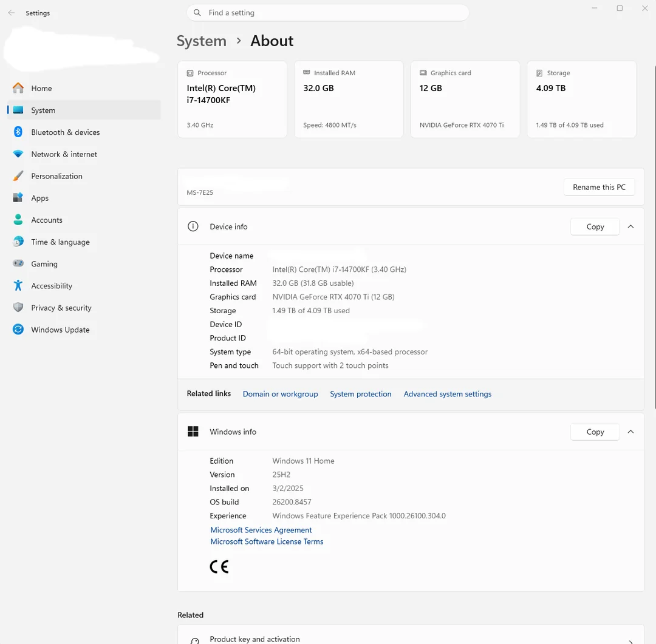
Task: Select Bluetooth & devices menu item
Action: point(84,132)
